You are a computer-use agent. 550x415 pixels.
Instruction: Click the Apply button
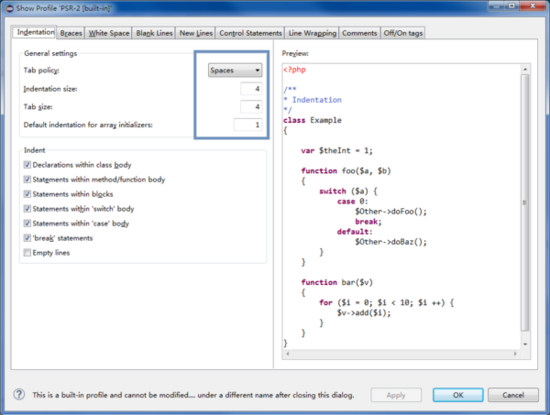point(396,395)
